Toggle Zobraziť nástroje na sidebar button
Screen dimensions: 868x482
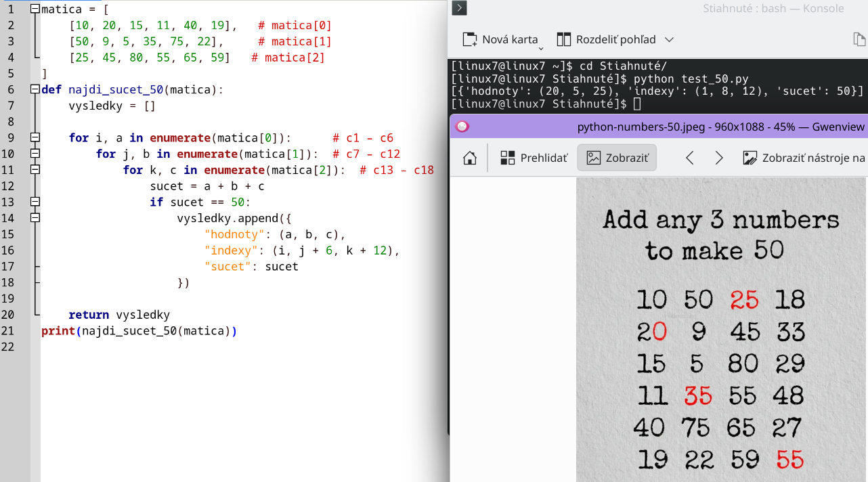click(x=804, y=158)
